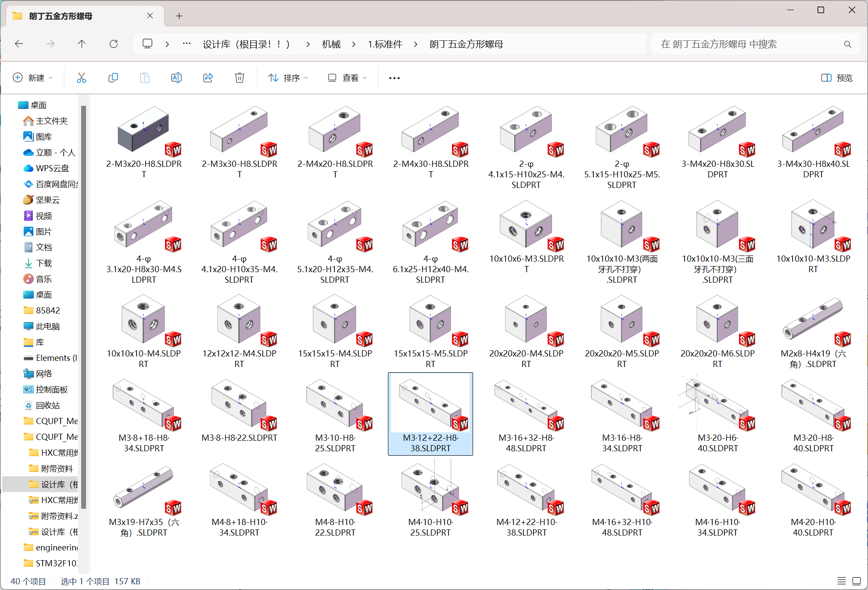Close the 朗丁五金方形螺母 tab
This screenshot has height=590, width=868.
150,16
